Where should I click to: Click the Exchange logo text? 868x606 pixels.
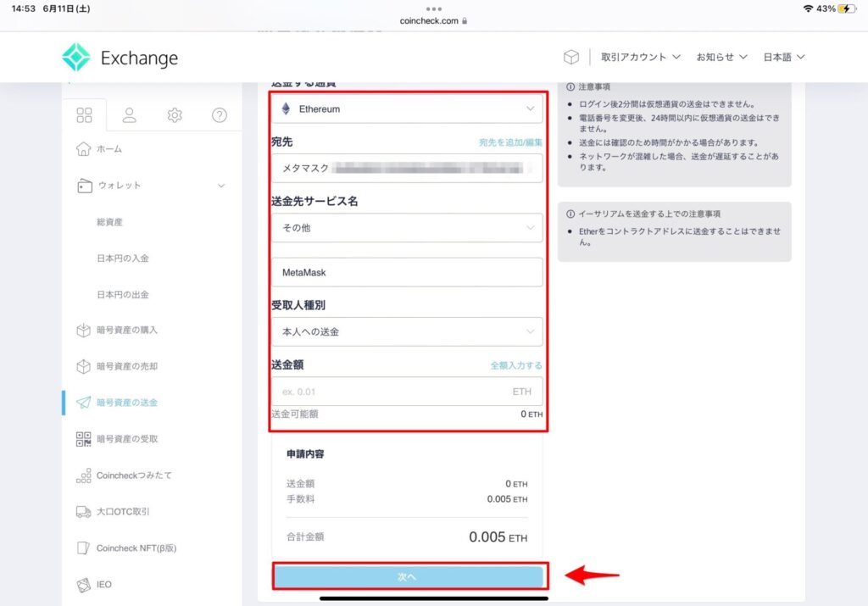coord(140,58)
